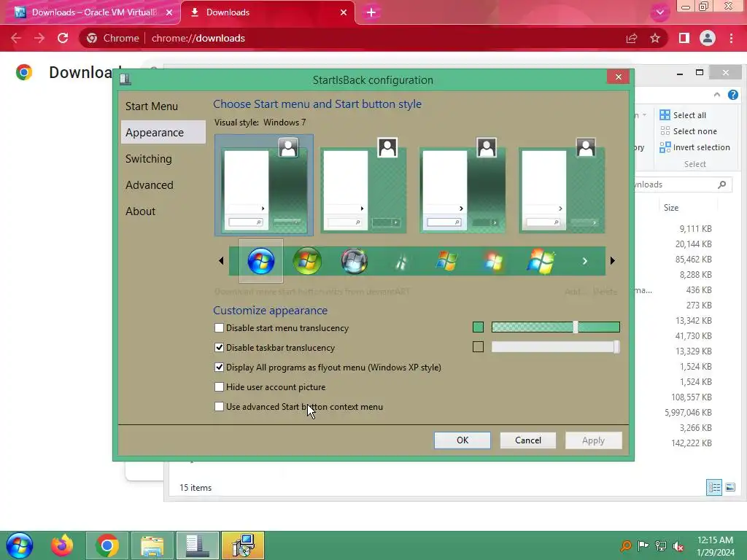The width and height of the screenshot is (747, 560).
Task: Open Explorer help with the question mark icon
Action: click(x=733, y=95)
